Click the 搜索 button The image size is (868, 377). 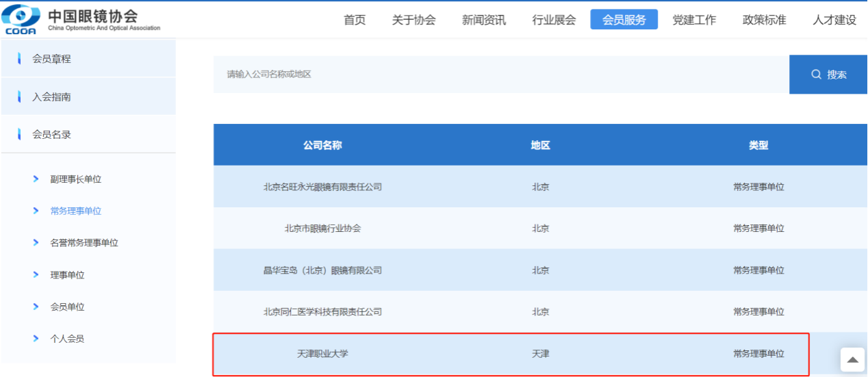828,75
